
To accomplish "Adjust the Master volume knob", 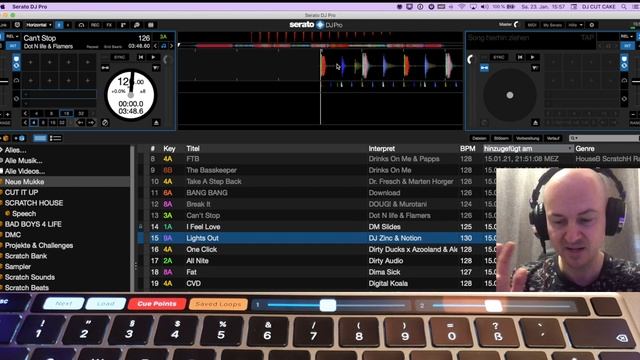I will [517, 24].
